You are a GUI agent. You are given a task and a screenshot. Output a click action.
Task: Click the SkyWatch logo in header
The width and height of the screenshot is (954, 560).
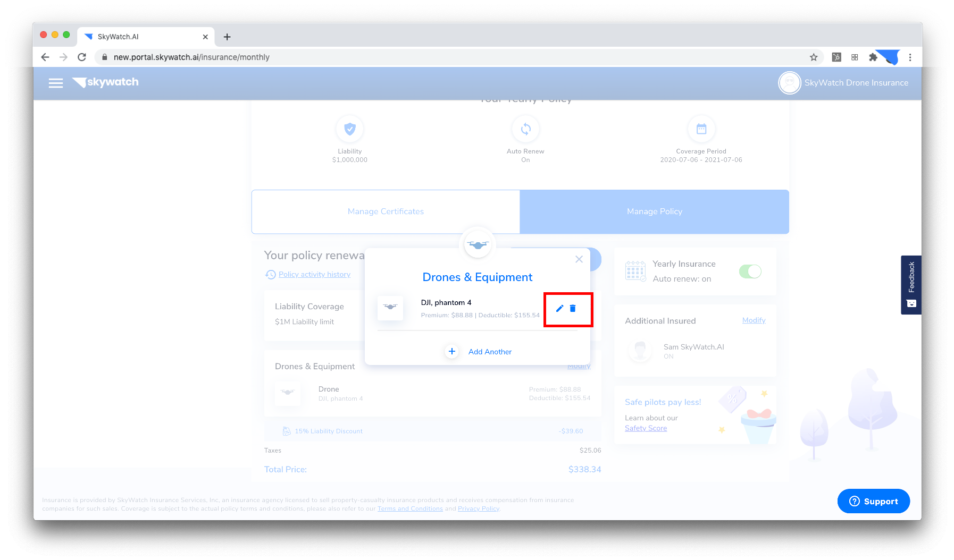[x=105, y=82]
